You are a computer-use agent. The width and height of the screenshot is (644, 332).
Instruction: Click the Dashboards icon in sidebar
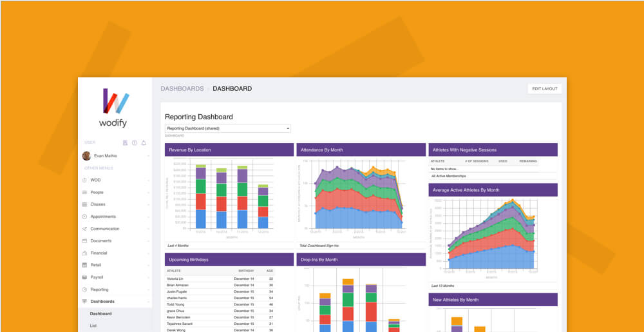[x=84, y=302]
